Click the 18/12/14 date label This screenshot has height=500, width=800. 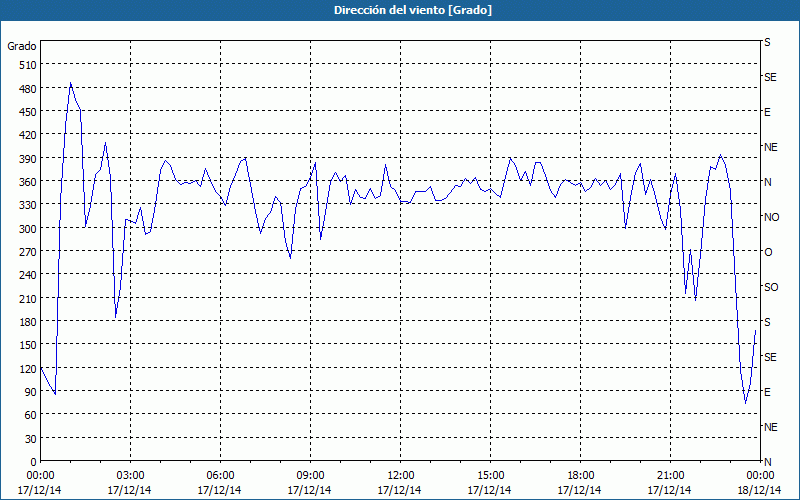[x=759, y=490]
